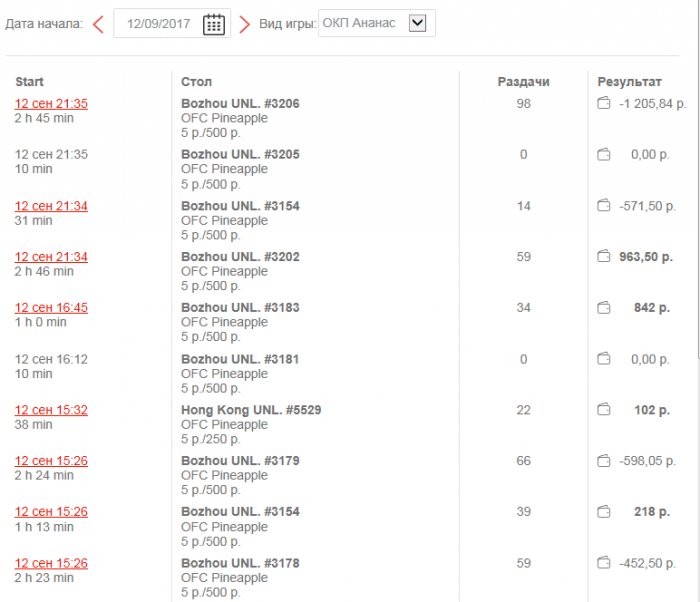The width and height of the screenshot is (700, 602).
Task: Click wallet icon next to 218 р.
Action: coord(604,511)
